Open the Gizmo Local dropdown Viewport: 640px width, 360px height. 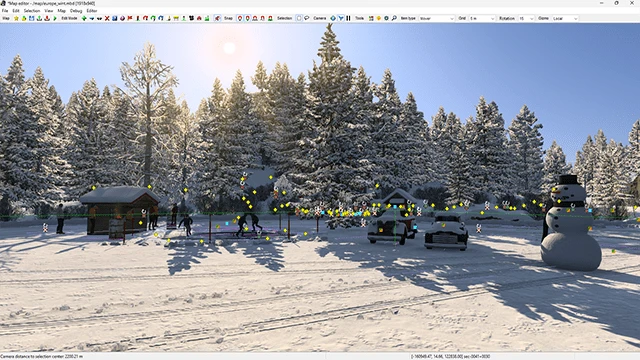(565, 18)
